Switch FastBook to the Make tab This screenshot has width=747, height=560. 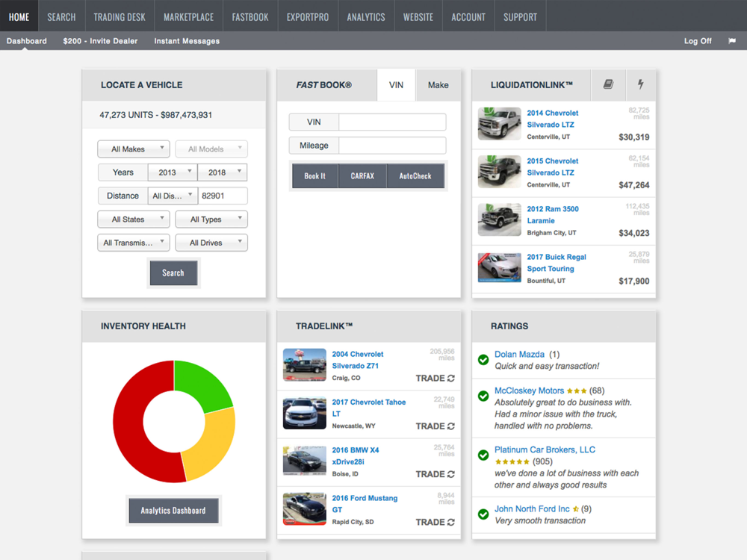[x=438, y=85]
